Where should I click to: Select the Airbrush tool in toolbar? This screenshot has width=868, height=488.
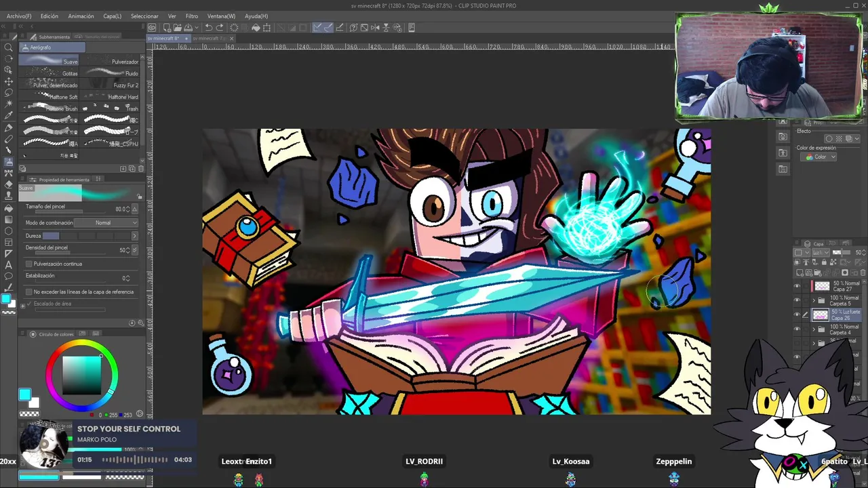tap(8, 162)
